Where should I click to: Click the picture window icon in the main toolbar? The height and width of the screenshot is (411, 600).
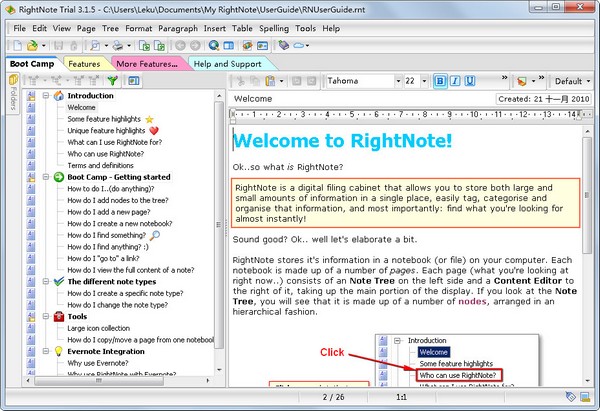click(x=262, y=46)
